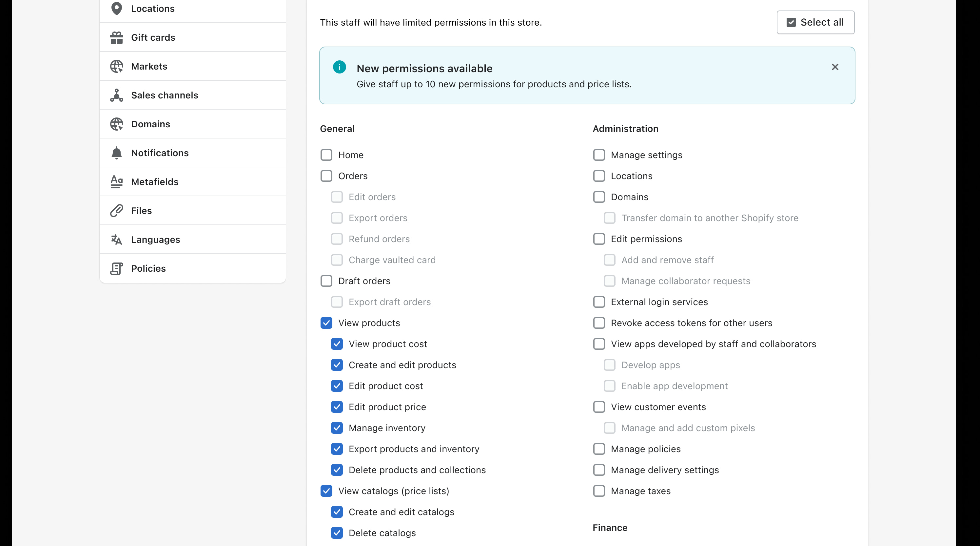This screenshot has height=546, width=980.
Task: Toggle the Edit permissions checkbox
Action: tap(599, 239)
